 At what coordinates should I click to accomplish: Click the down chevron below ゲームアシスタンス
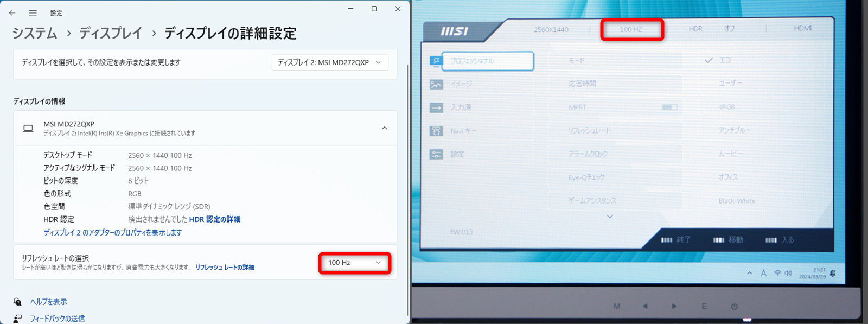pyautogui.click(x=610, y=217)
